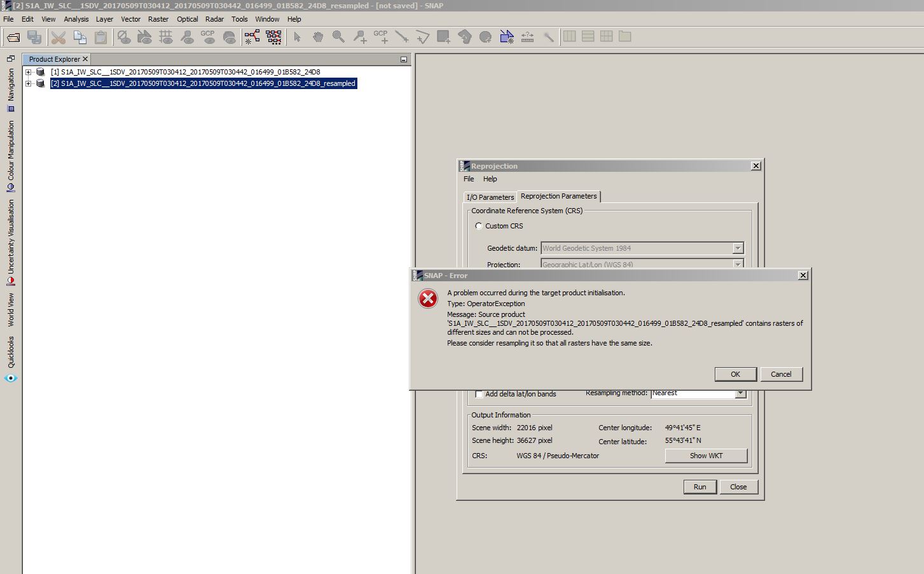Click the Copy toolbar icon

tap(79, 38)
